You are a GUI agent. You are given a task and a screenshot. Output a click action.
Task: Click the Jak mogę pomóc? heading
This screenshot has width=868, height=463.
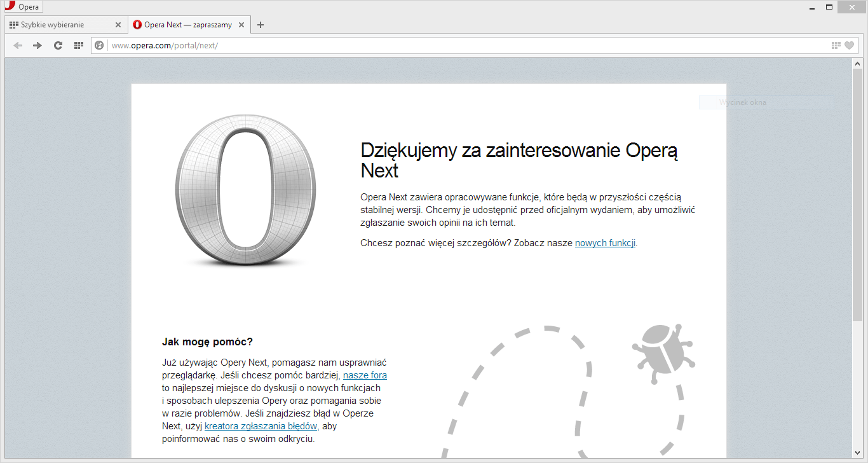[207, 342]
